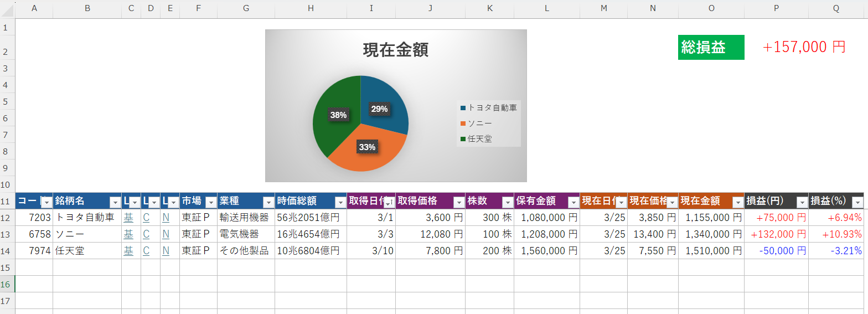The height and width of the screenshot is (314, 868).
Task: Select row header 16
Action: pos(7,284)
